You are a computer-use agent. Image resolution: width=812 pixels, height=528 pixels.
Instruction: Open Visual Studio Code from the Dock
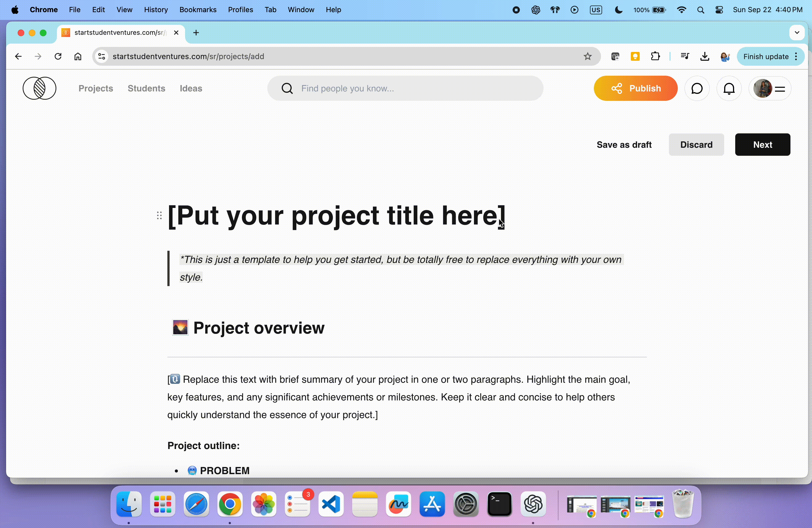pyautogui.click(x=331, y=504)
